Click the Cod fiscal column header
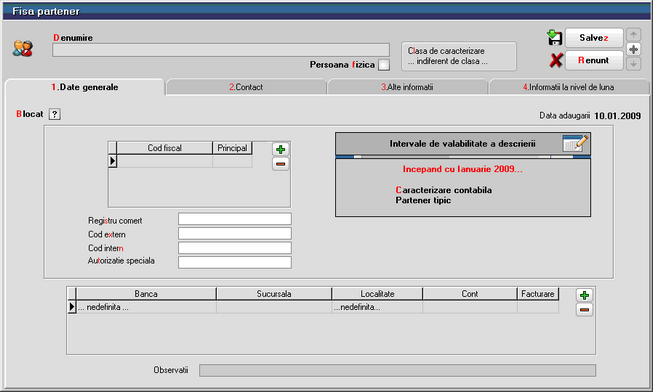 [x=164, y=148]
